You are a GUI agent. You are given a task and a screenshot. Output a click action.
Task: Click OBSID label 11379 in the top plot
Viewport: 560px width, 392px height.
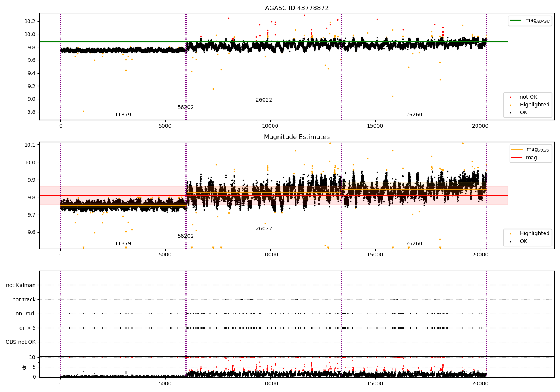point(123,115)
